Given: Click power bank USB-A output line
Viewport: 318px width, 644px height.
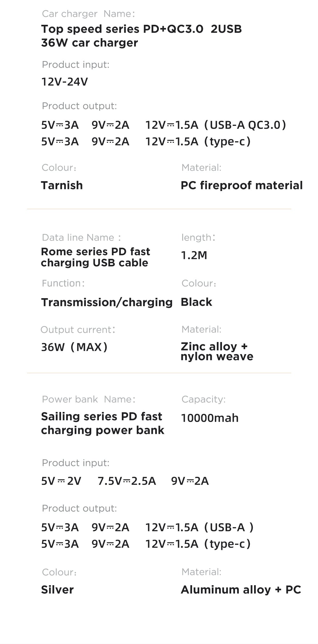Looking at the screenshot, I should coord(147,527).
